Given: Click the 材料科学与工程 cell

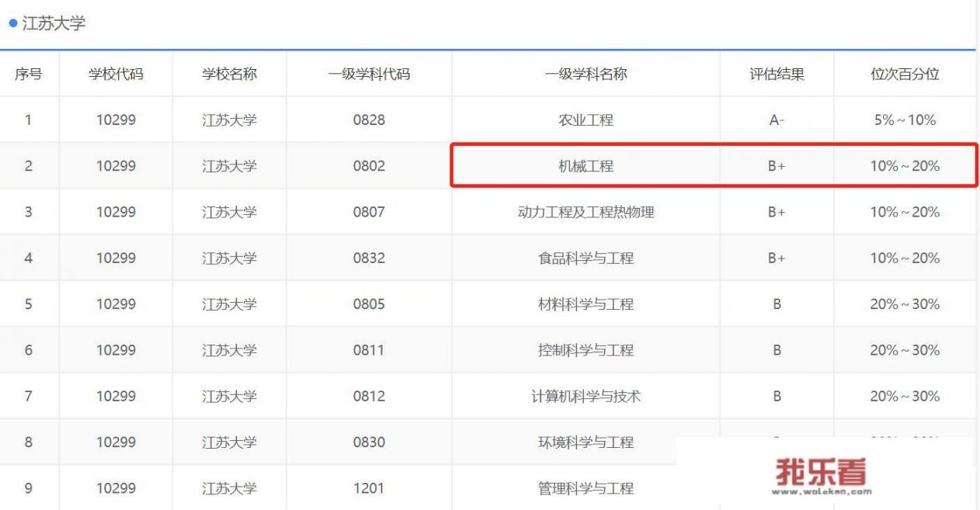Looking at the screenshot, I should pyautogui.click(x=586, y=304).
